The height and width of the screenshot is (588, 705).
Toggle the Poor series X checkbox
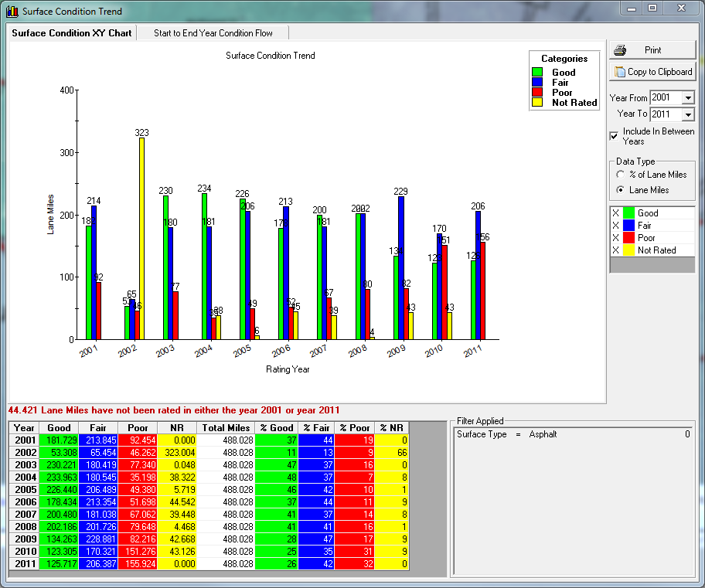pos(616,238)
